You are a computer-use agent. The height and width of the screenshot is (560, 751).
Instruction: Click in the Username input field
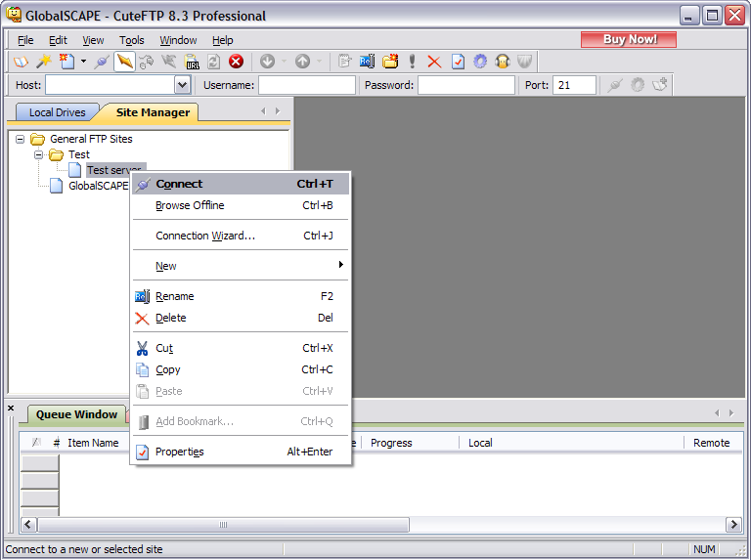click(306, 85)
